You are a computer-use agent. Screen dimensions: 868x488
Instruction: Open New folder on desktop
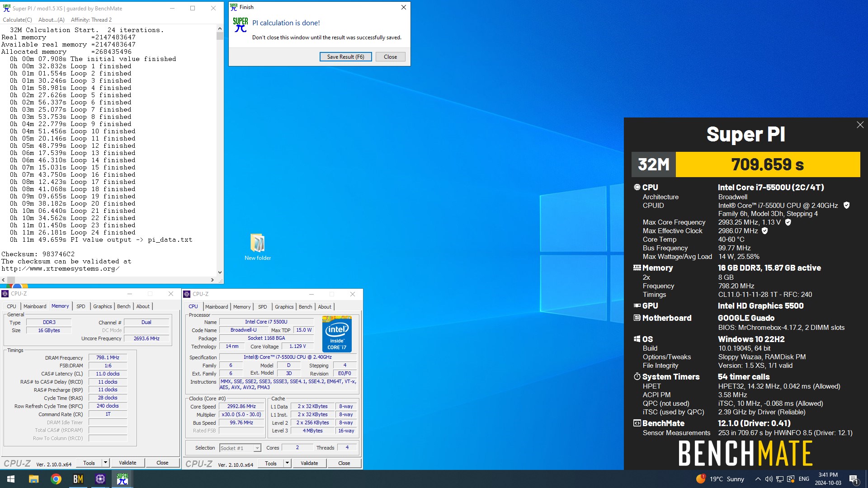point(258,247)
